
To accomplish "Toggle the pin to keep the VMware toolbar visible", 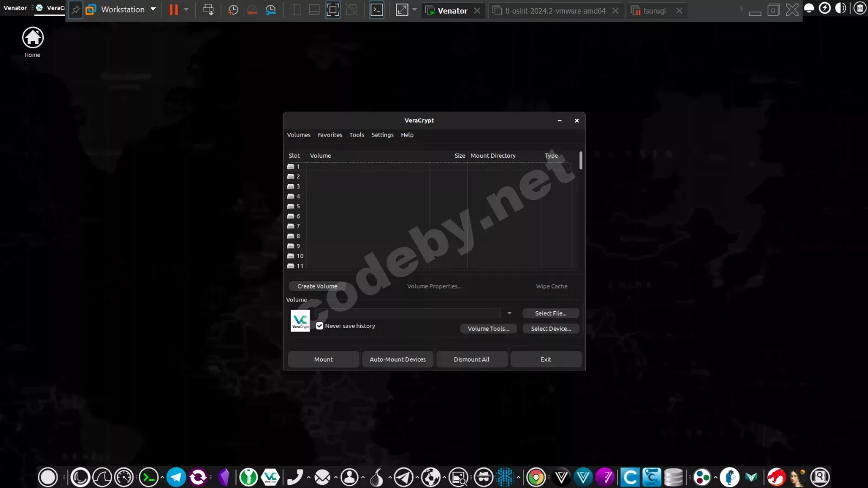I will (75, 9).
